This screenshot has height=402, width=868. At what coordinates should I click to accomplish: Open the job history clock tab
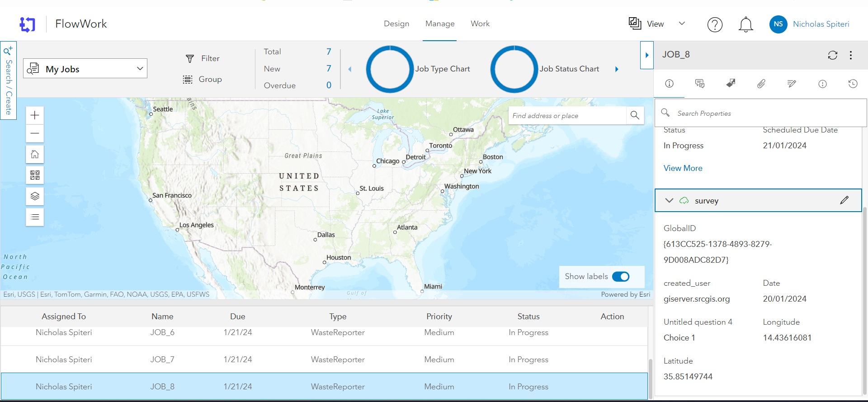click(853, 84)
